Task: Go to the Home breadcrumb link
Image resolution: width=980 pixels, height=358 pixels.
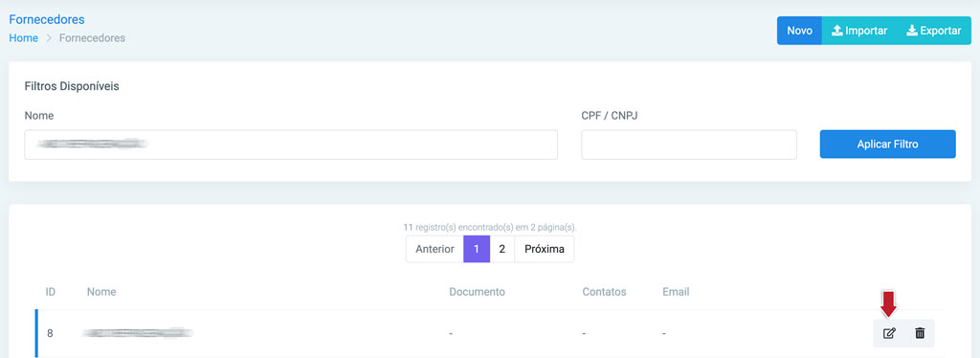Action: point(23,38)
